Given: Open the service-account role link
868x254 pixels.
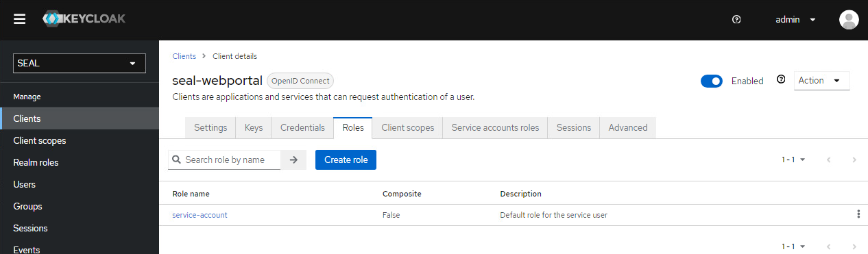Looking at the screenshot, I should [x=200, y=215].
